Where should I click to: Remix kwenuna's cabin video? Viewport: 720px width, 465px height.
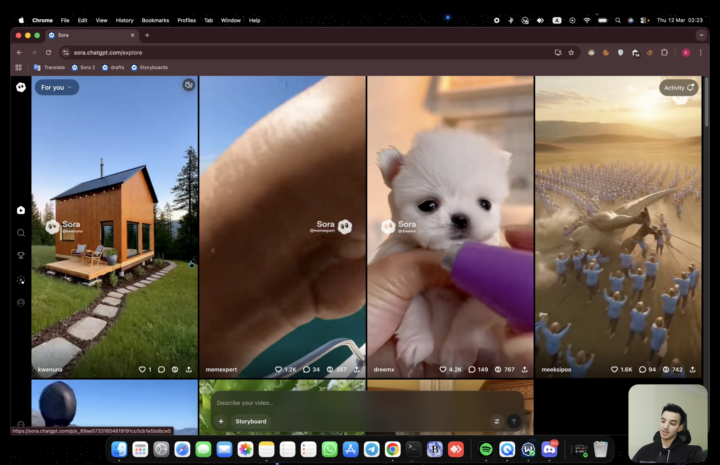click(x=175, y=369)
